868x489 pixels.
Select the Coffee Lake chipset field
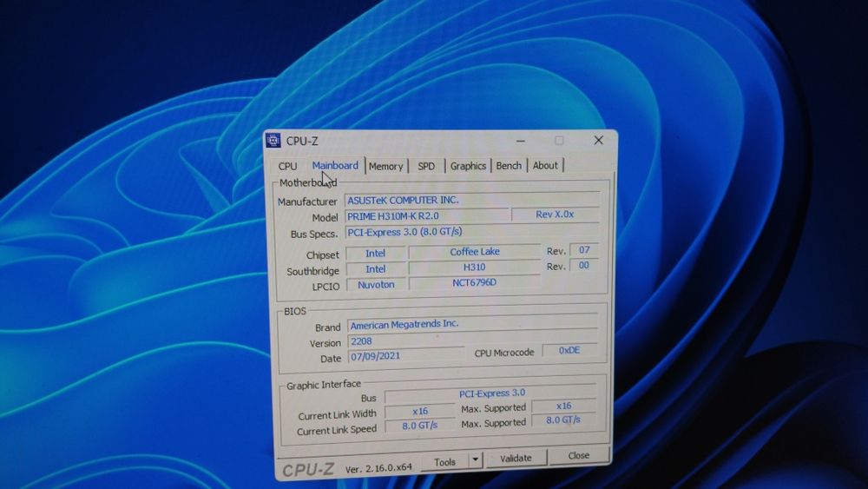[475, 251]
